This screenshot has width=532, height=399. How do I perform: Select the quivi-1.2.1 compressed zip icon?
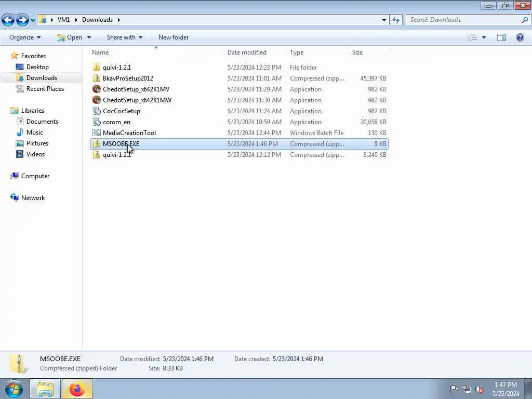(x=96, y=155)
